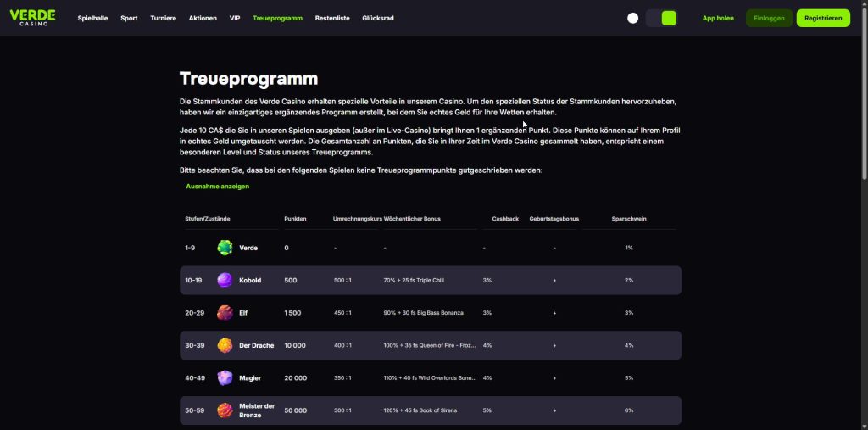Click the Registrieren button
This screenshot has width=868, height=430.
coord(823,19)
